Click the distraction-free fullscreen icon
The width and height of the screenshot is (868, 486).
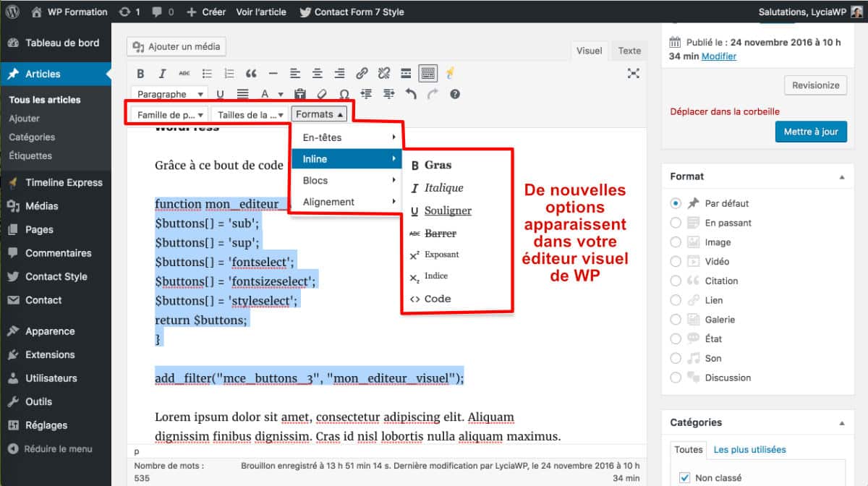(634, 73)
